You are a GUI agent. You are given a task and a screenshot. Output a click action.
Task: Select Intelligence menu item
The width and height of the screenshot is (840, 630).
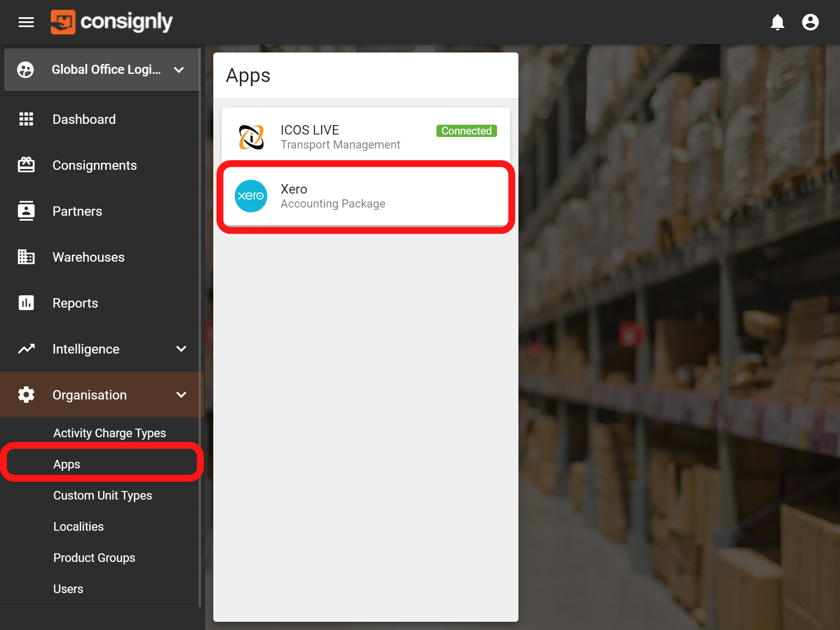(102, 349)
